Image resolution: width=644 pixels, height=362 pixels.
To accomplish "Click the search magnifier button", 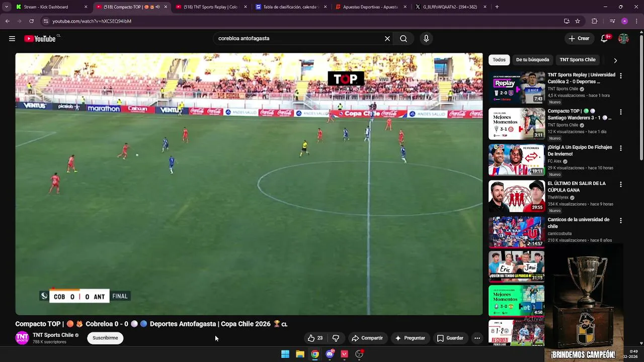I will [x=404, y=39].
